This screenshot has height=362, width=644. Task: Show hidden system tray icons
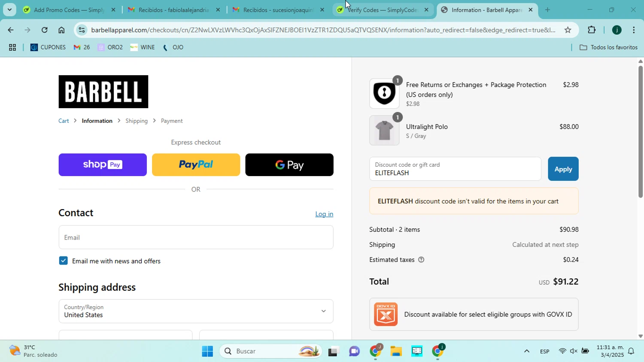click(x=526, y=351)
